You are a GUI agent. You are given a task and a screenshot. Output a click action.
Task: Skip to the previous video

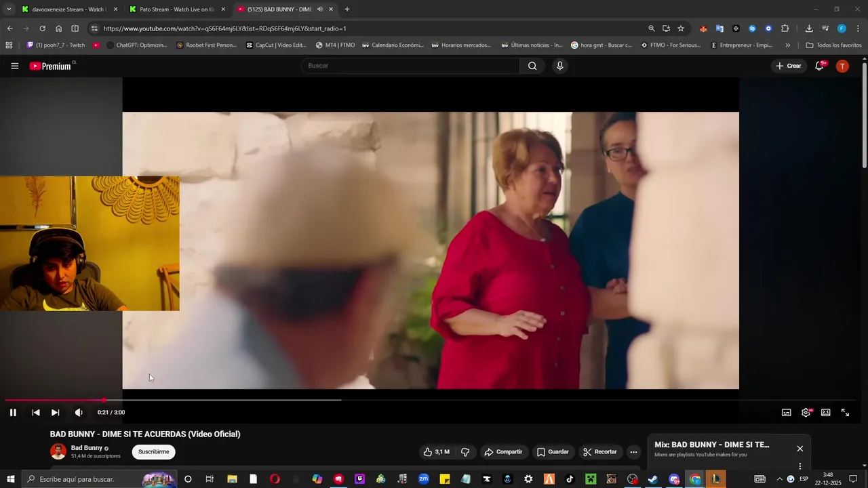(x=36, y=412)
